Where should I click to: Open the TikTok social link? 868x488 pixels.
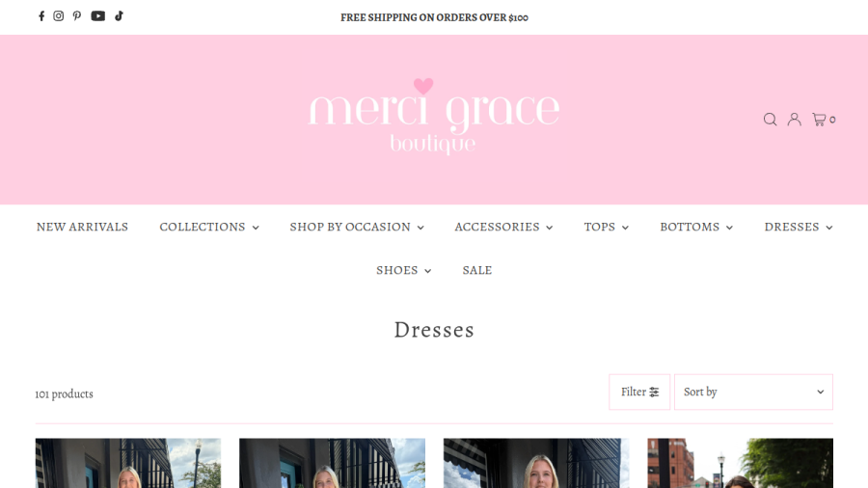[x=119, y=16]
